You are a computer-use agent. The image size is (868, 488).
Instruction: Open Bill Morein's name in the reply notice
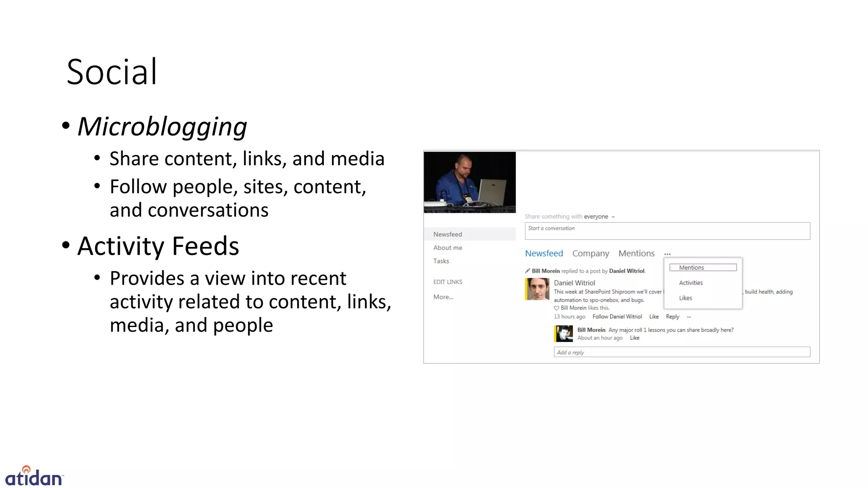[x=545, y=271]
